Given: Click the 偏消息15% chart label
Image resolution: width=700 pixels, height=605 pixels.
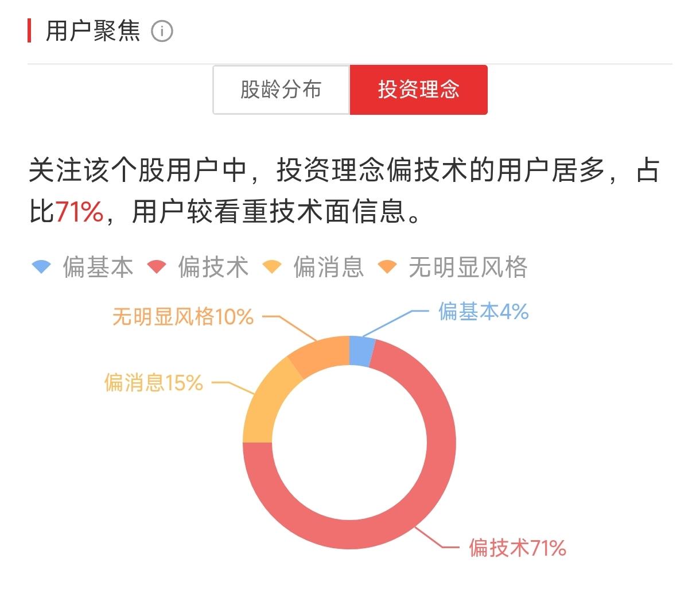Looking at the screenshot, I should pyautogui.click(x=154, y=382).
